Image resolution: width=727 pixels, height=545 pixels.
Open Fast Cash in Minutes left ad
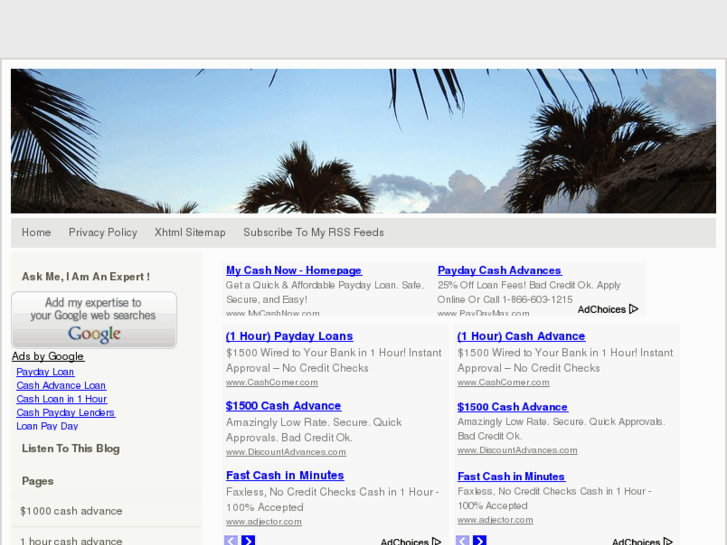pyautogui.click(x=285, y=475)
